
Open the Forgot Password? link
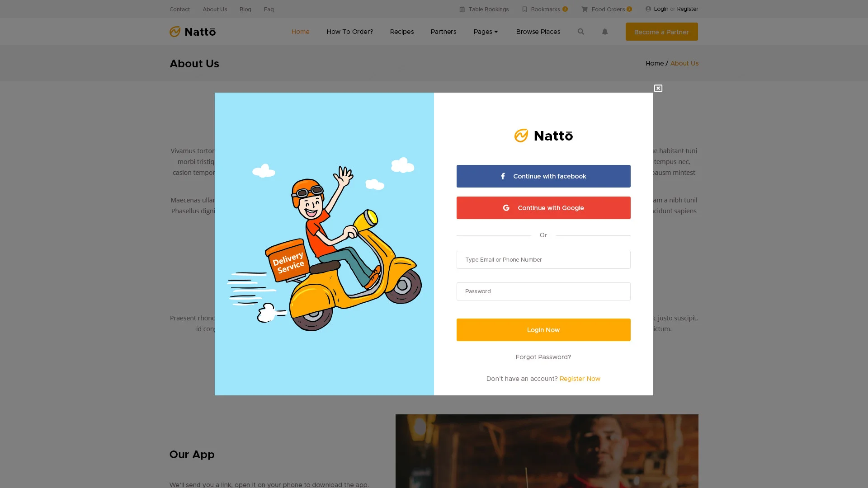(x=543, y=357)
